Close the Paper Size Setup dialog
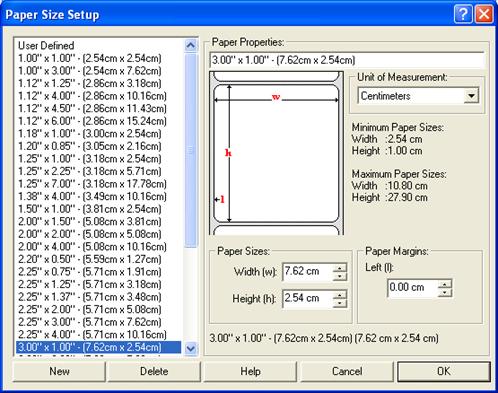Screen dimensions: 498x393 coord(484,14)
